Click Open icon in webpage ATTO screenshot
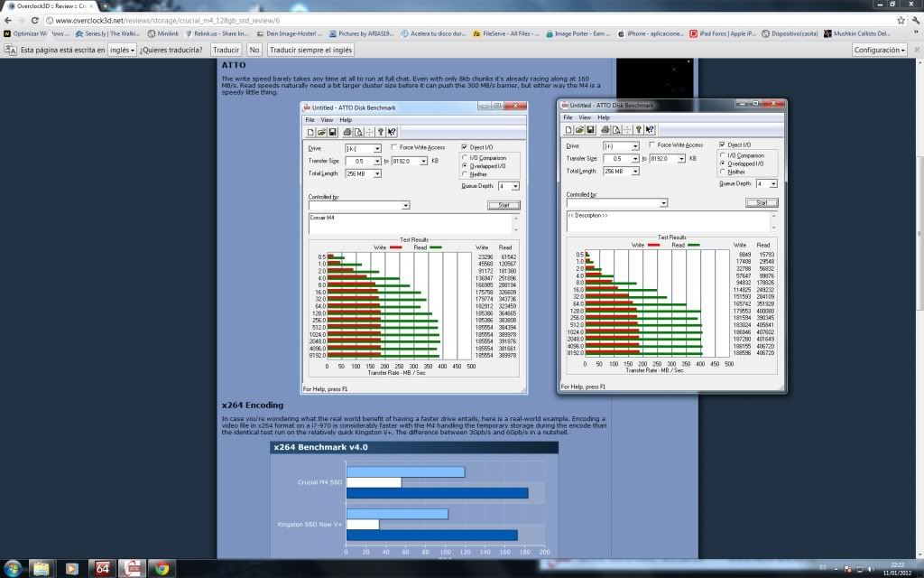This screenshot has height=578, width=924. pyautogui.click(x=322, y=132)
